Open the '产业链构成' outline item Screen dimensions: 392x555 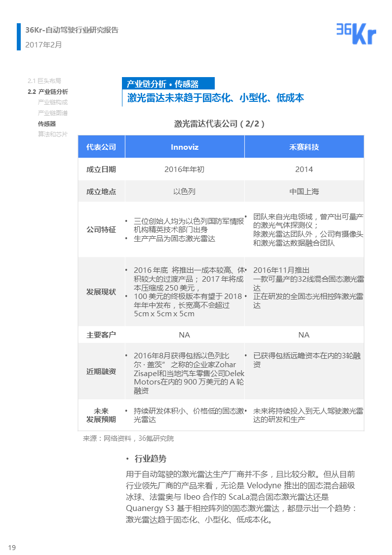[x=53, y=102]
